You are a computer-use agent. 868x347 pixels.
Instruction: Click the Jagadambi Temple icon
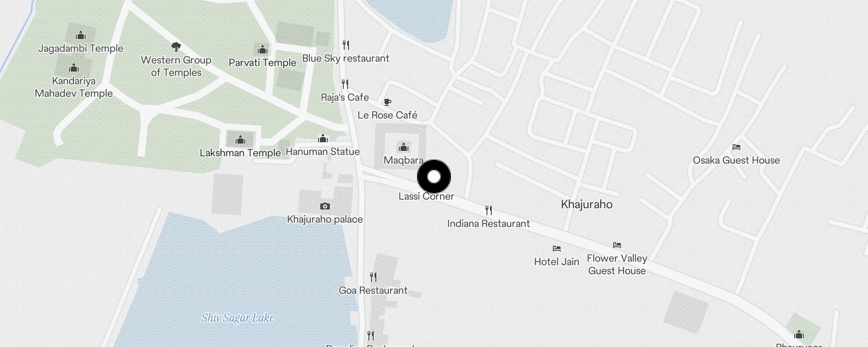(x=81, y=36)
